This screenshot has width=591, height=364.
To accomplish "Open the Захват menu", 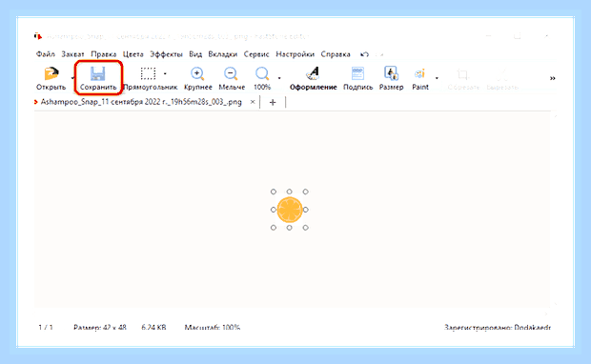I will (72, 54).
